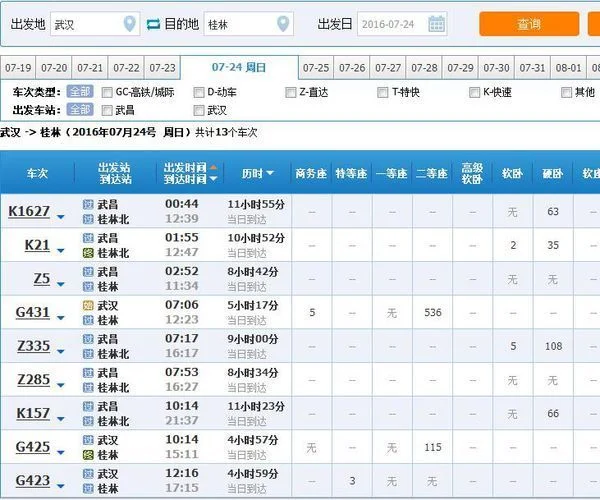Switch to the 07-26 date tab
This screenshot has height=500, width=600.
click(x=352, y=68)
